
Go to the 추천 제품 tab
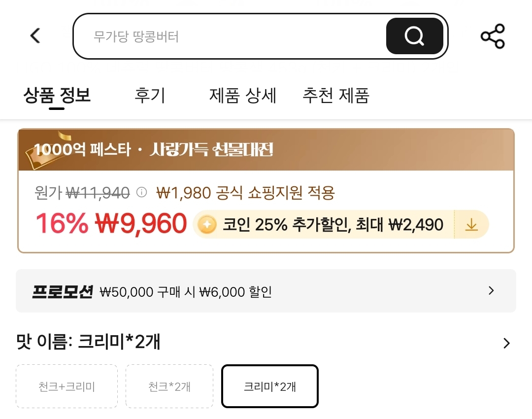coord(335,95)
